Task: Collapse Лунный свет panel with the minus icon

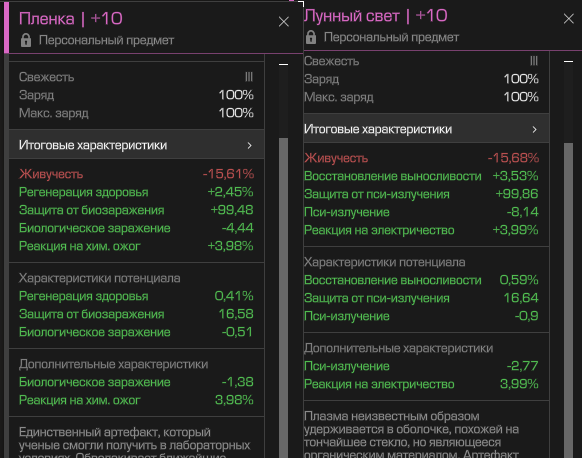Action: [x=568, y=62]
